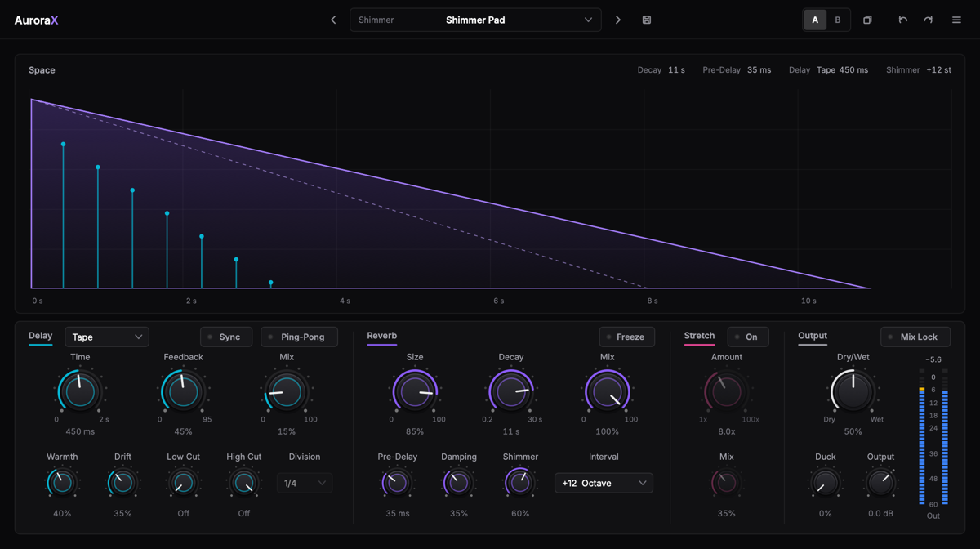Viewport: 980px width, 549px height.
Task: Switch to state B
Action: coord(838,20)
